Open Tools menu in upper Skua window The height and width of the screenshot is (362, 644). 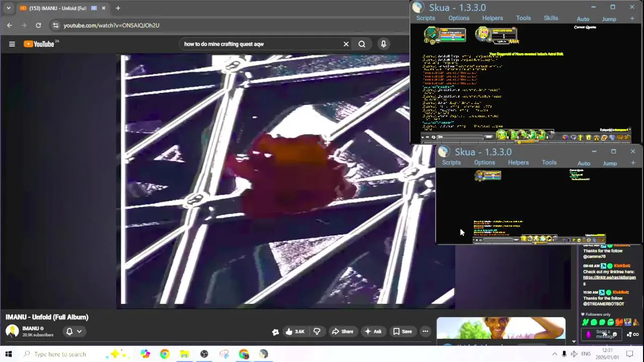coord(523,18)
